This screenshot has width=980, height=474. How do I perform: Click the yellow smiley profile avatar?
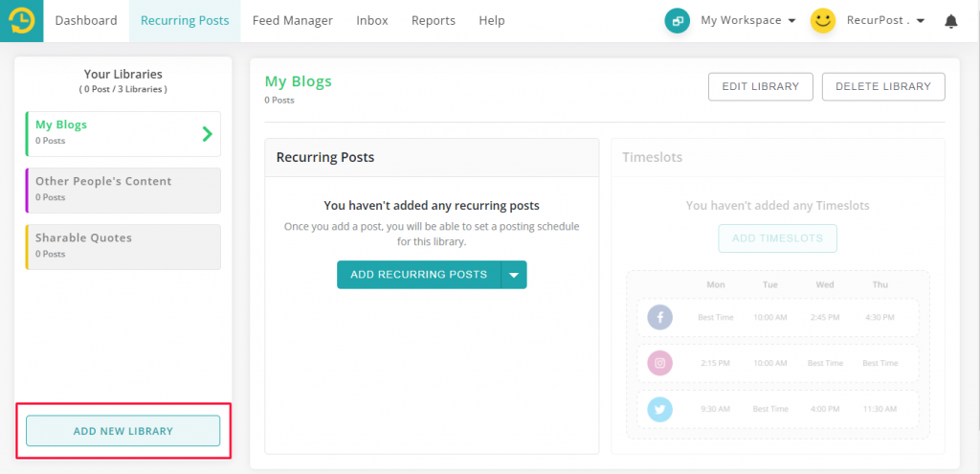[x=823, y=21]
